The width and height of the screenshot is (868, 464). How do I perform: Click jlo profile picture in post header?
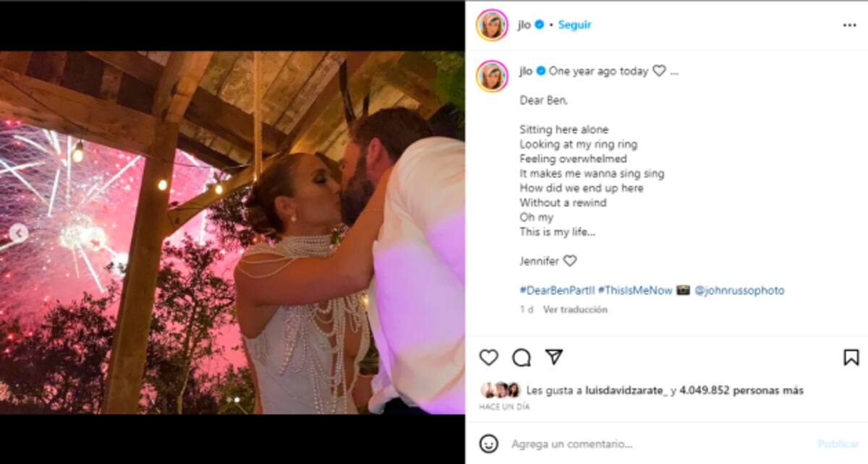(492, 25)
